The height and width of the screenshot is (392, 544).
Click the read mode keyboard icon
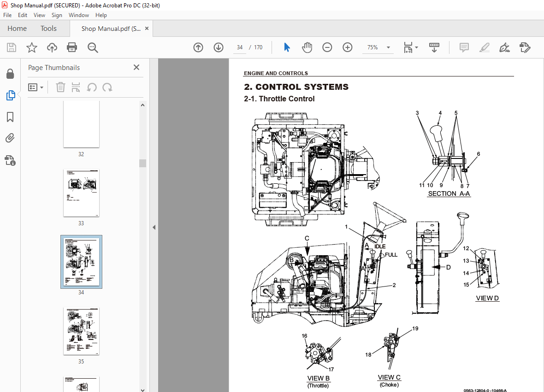pos(434,47)
